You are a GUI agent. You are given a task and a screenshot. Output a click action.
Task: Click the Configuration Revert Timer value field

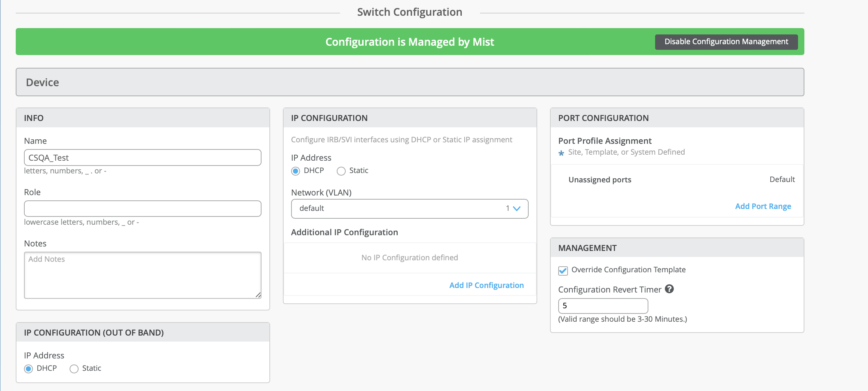coord(603,306)
